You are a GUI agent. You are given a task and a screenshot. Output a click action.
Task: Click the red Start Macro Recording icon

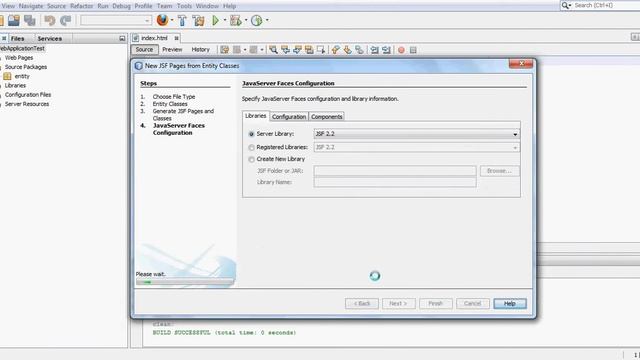tap(401, 50)
